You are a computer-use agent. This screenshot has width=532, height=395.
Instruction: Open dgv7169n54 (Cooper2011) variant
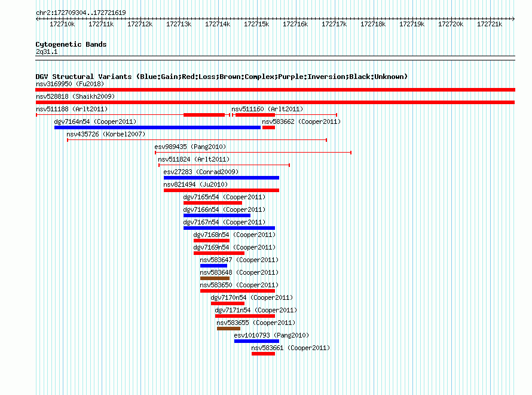coord(234,247)
